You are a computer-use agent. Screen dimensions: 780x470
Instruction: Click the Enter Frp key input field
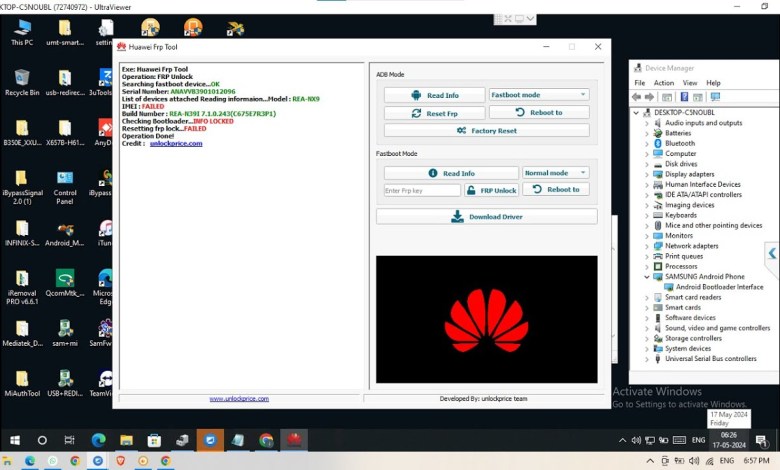(x=421, y=190)
